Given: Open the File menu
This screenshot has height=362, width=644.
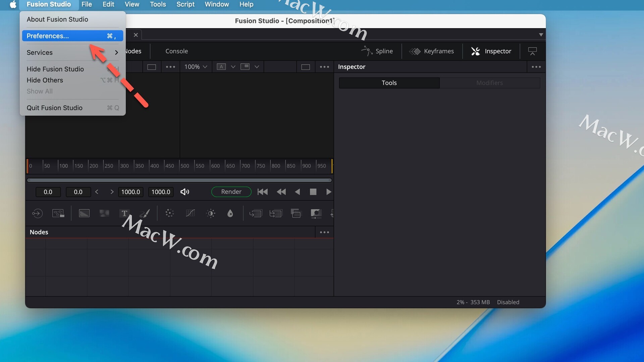Looking at the screenshot, I should 87,4.
